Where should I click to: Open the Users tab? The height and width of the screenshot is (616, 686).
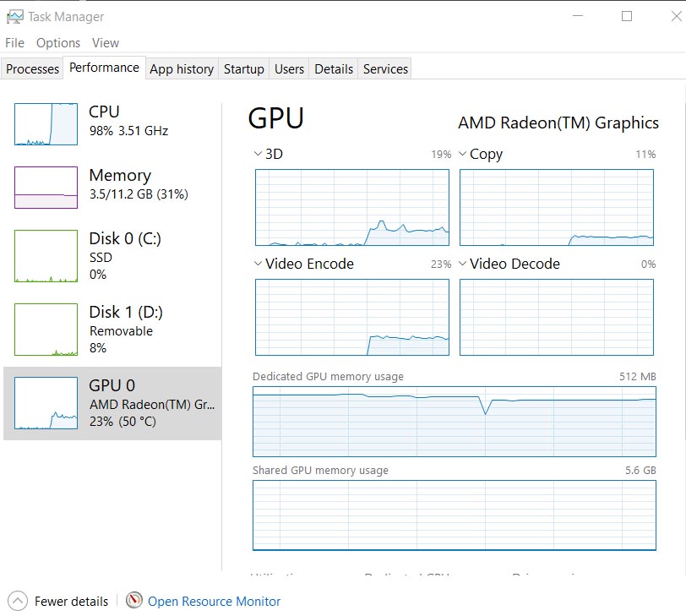click(x=289, y=68)
